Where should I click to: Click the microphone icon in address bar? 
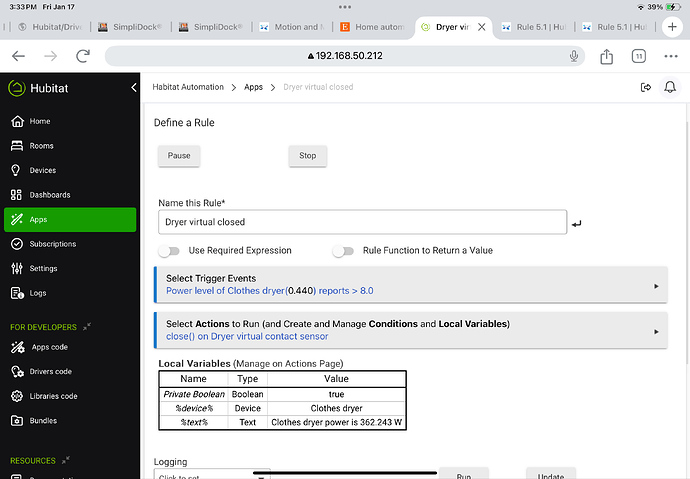tap(573, 56)
